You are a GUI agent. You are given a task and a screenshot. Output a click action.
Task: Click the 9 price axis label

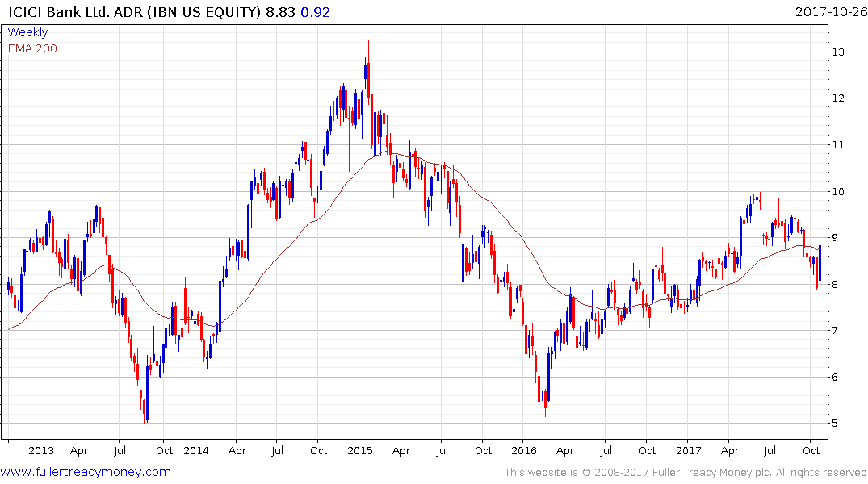click(835, 238)
